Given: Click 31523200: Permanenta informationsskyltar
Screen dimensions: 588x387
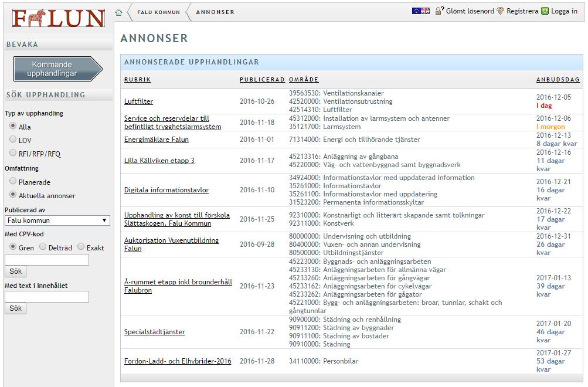Looking at the screenshot, I should tap(356, 202).
